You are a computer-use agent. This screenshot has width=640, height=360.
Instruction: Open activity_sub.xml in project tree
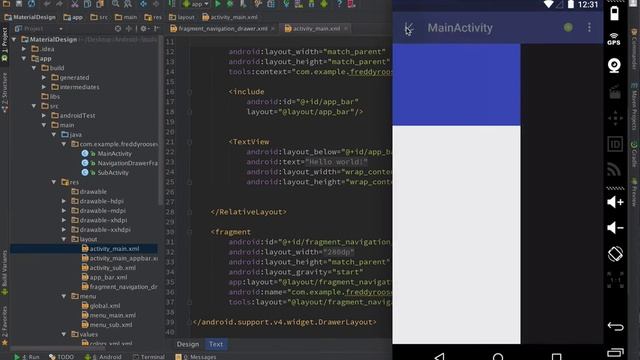(109, 268)
